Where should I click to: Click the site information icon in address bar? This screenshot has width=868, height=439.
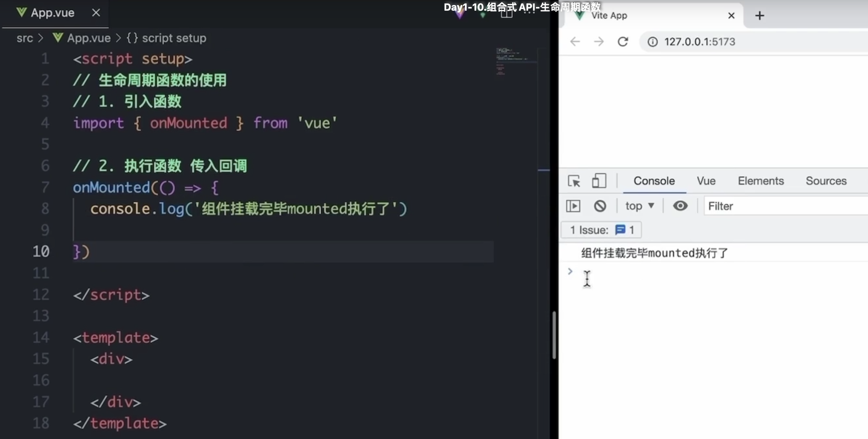pos(652,42)
